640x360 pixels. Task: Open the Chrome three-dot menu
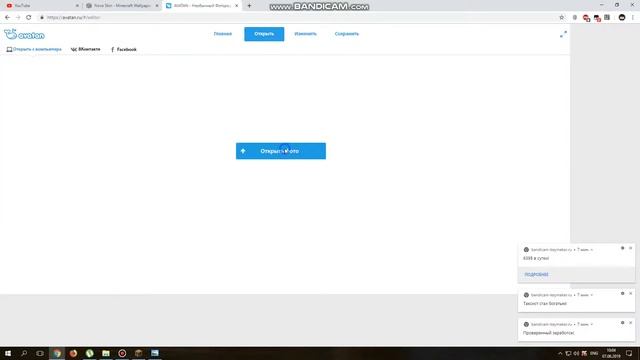pyautogui.click(x=633, y=18)
